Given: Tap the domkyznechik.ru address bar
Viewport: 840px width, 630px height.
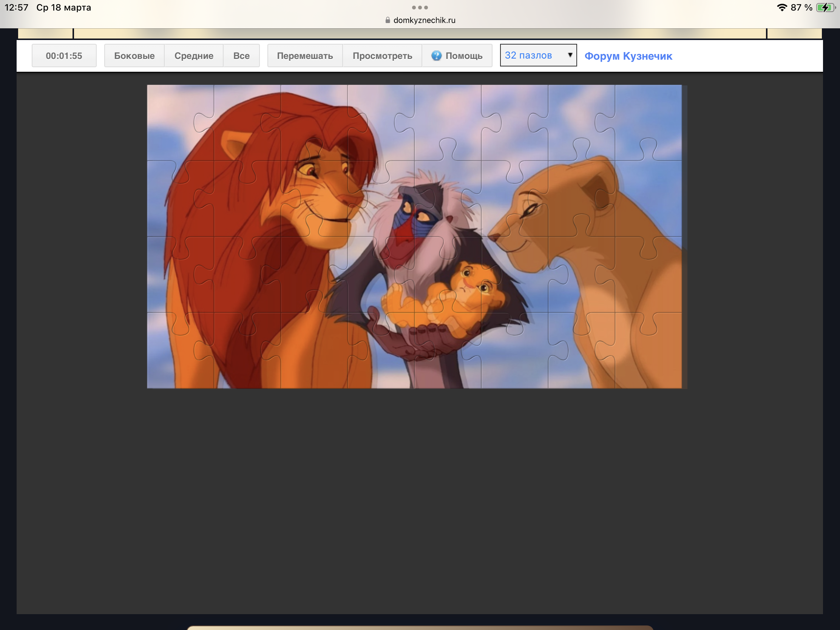Looking at the screenshot, I should [x=424, y=20].
